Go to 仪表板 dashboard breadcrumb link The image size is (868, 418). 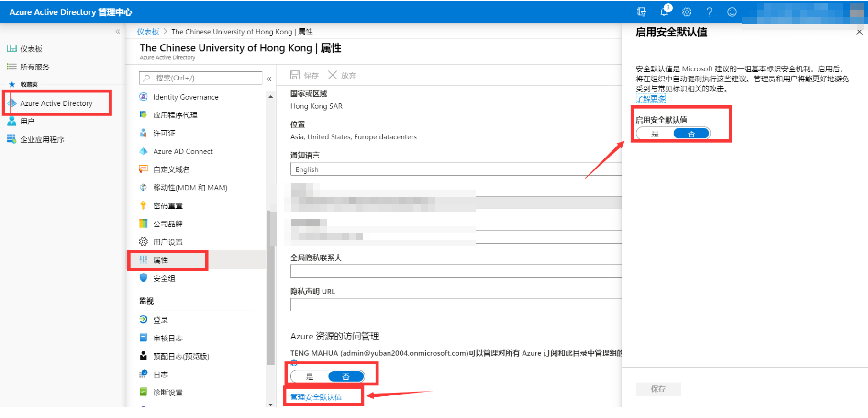point(148,32)
